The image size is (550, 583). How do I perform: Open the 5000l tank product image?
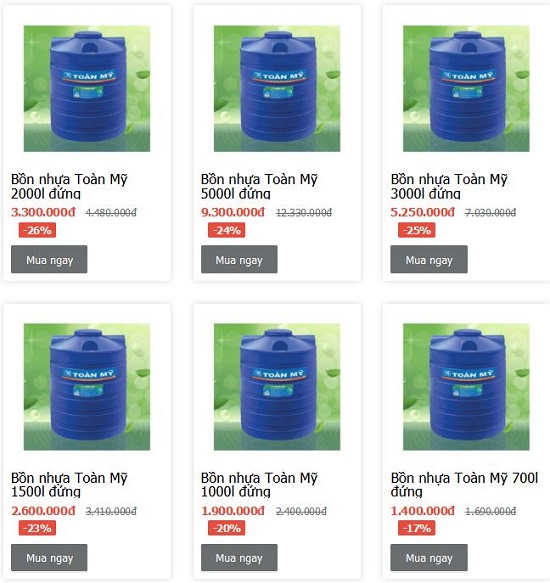click(x=277, y=88)
